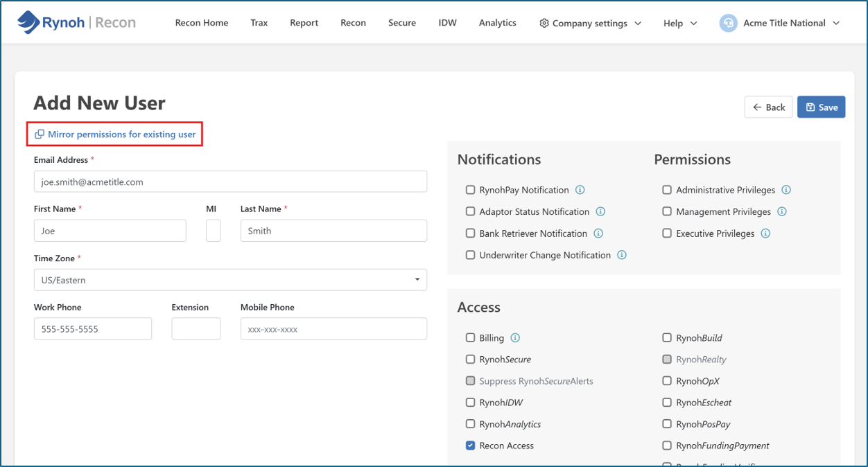Check RynohSecure access box

[471, 360]
